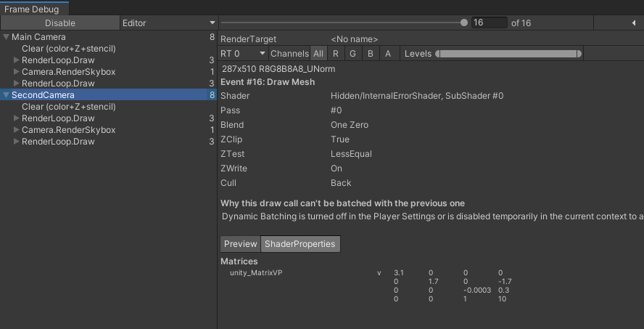Collapse the SecondCamera tree node
Viewport: 644px width, 329px height.
7,95
